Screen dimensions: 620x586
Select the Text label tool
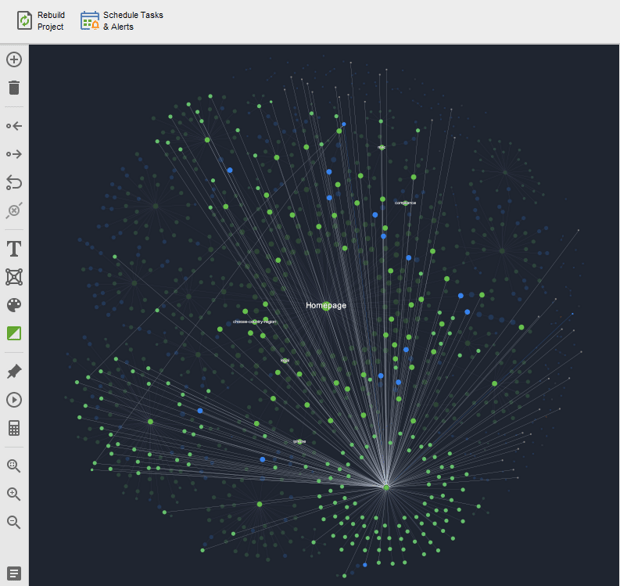[x=14, y=249]
